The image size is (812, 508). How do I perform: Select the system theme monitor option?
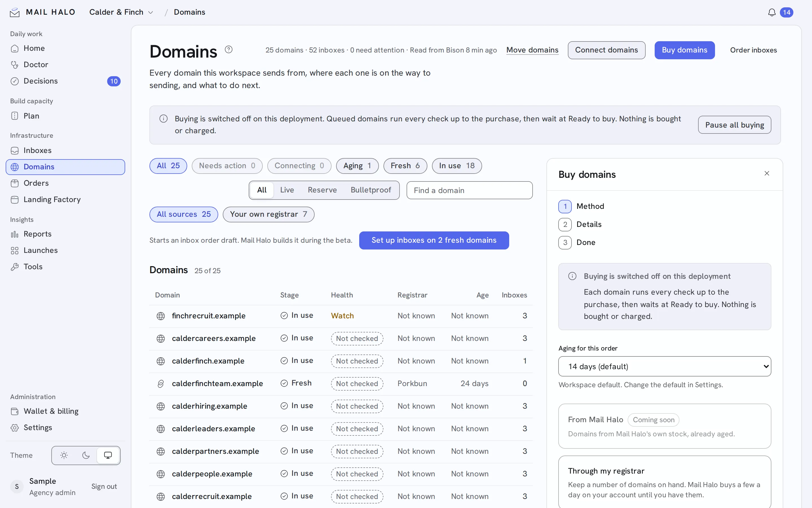(108, 455)
